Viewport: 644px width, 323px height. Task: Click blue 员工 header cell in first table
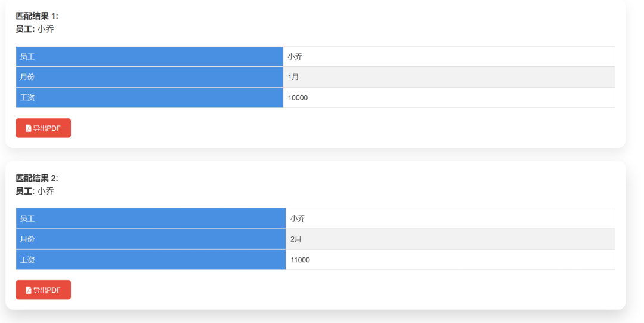pos(149,57)
